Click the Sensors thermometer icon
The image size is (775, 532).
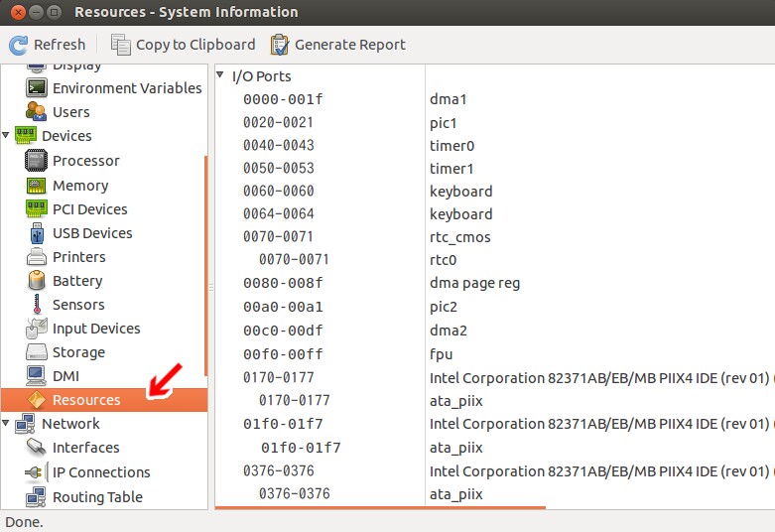pyautogui.click(x=36, y=305)
